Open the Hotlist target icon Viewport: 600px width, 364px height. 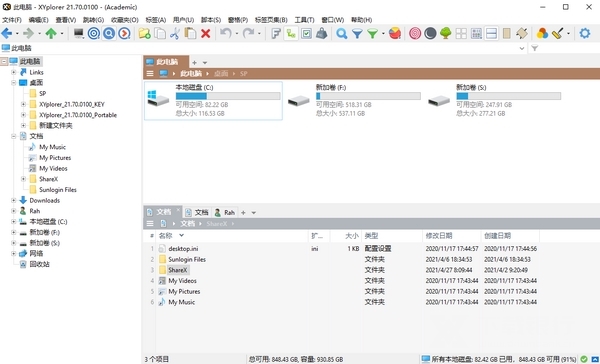[x=94, y=34]
